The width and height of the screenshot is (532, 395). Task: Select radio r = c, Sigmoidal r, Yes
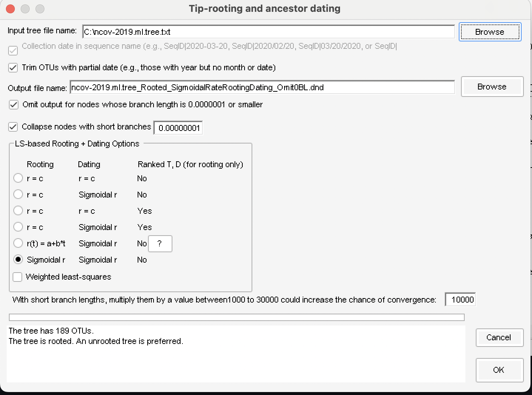(x=18, y=227)
